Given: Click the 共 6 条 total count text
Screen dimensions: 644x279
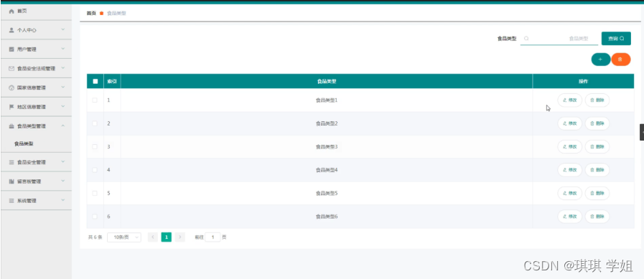Looking at the screenshot, I should (x=95, y=237).
